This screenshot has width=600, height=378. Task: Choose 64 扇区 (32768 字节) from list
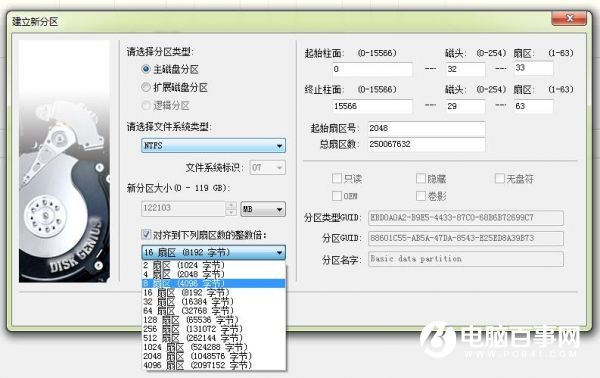click(214, 311)
